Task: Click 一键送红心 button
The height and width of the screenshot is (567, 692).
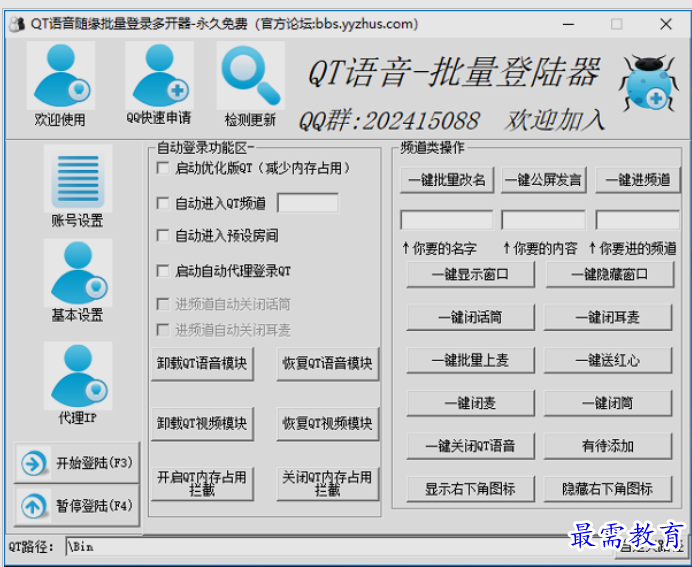Action: [608, 360]
